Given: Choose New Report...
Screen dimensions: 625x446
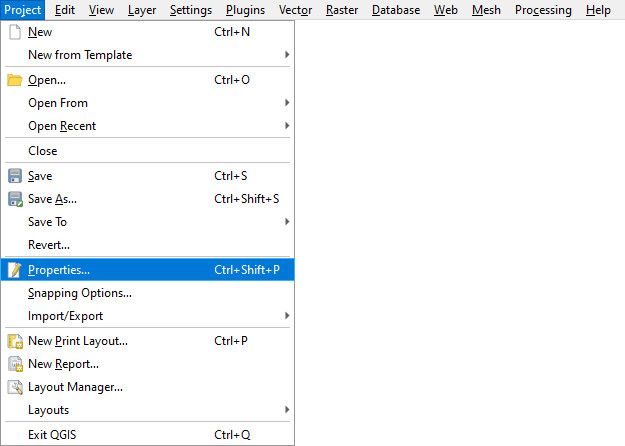Looking at the screenshot, I should 147,364.
